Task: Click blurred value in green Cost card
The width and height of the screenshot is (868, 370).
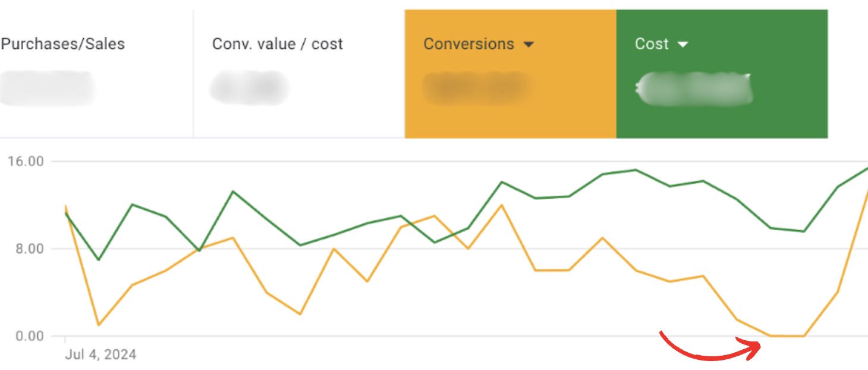Action: [x=693, y=89]
